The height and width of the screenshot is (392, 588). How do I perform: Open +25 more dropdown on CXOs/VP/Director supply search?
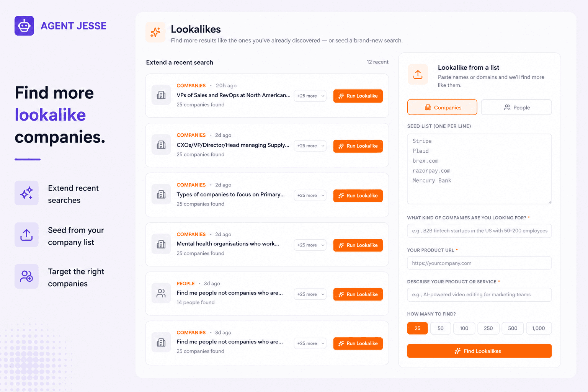(310, 146)
